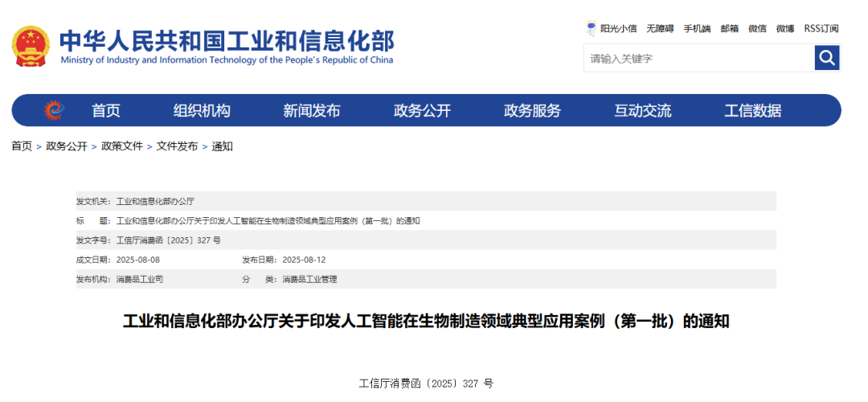Open the 微信 link

click(x=757, y=29)
